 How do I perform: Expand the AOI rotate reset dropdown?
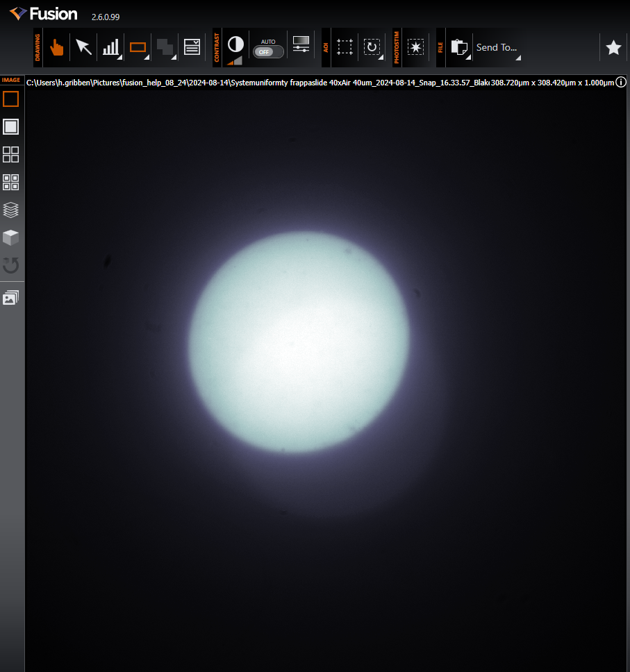[372, 47]
